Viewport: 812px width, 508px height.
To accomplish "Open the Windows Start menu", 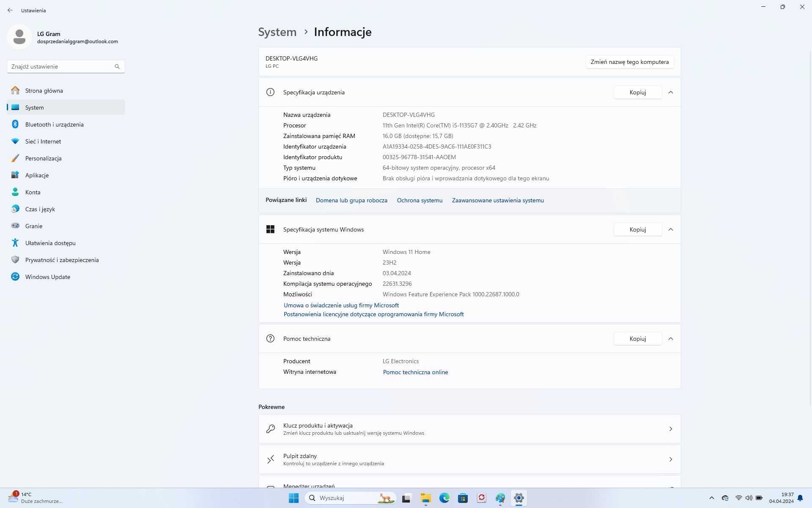I will [x=294, y=498].
